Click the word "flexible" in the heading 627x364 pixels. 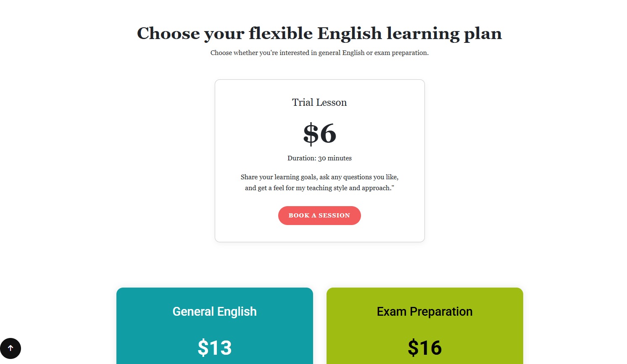(281, 34)
